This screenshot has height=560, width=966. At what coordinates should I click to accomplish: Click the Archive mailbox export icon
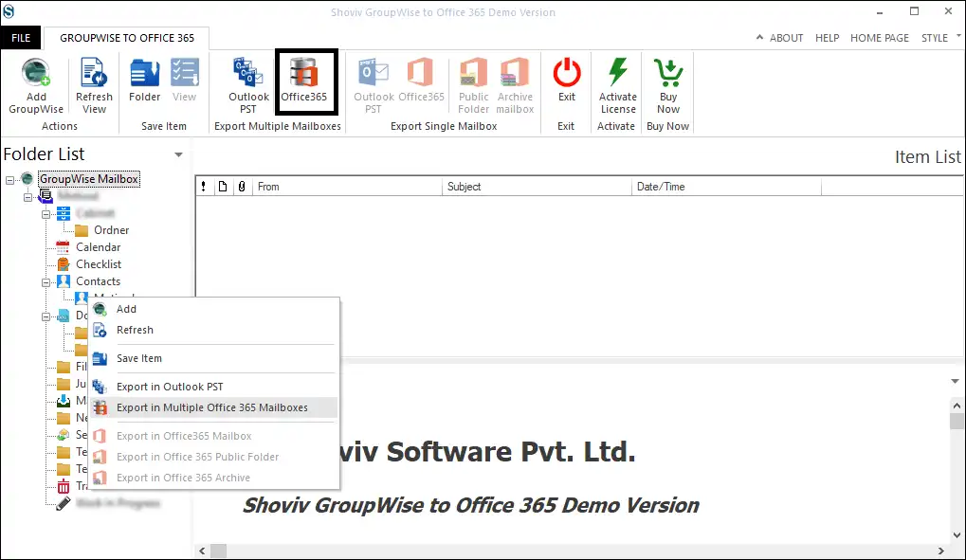[515, 72]
